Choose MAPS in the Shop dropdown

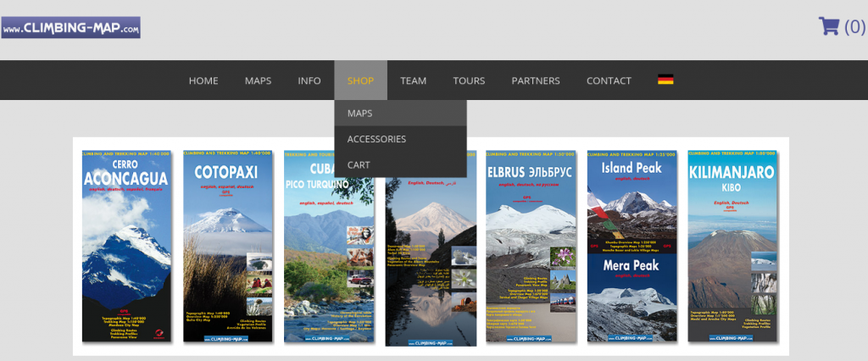400,113
